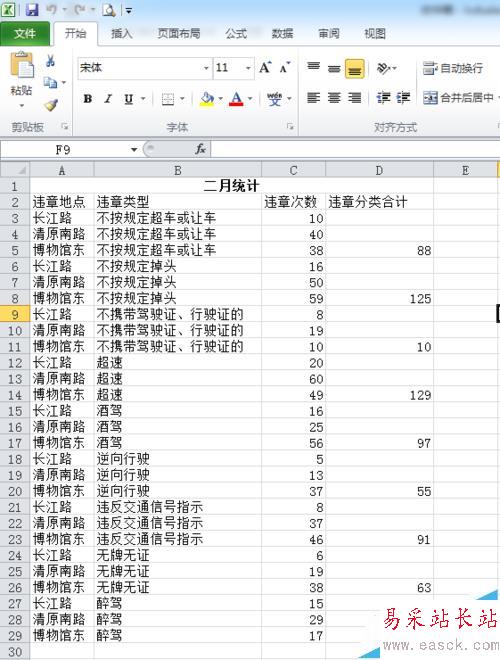Toggle Underline formatting

coord(128,99)
